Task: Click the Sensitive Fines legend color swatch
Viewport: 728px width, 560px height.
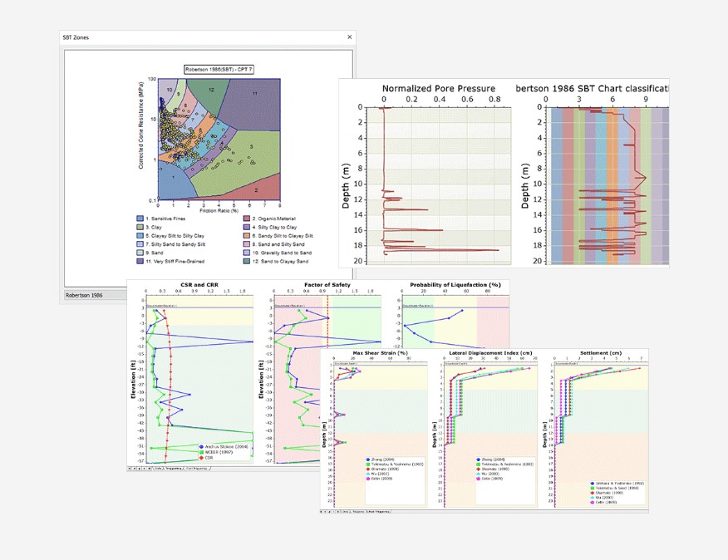Action: pyautogui.click(x=140, y=219)
